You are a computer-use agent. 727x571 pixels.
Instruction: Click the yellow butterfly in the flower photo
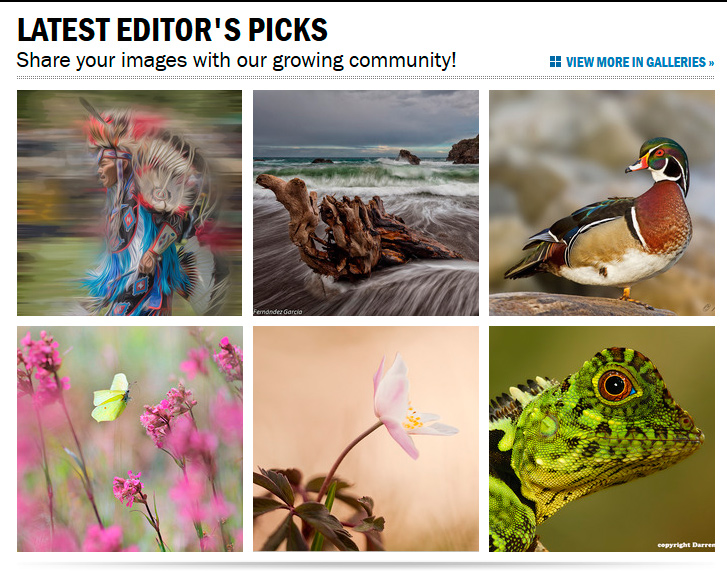click(x=111, y=398)
